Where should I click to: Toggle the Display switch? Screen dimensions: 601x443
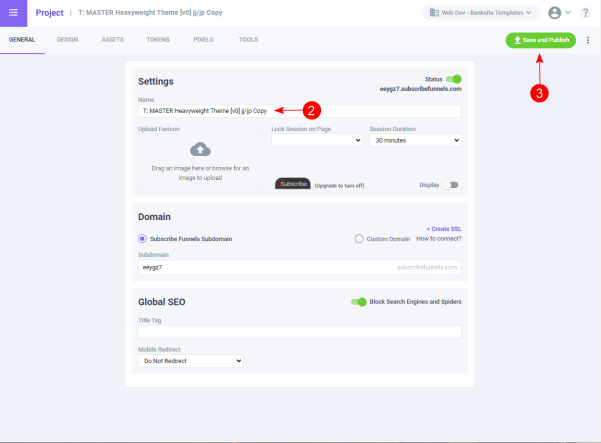[x=451, y=185]
